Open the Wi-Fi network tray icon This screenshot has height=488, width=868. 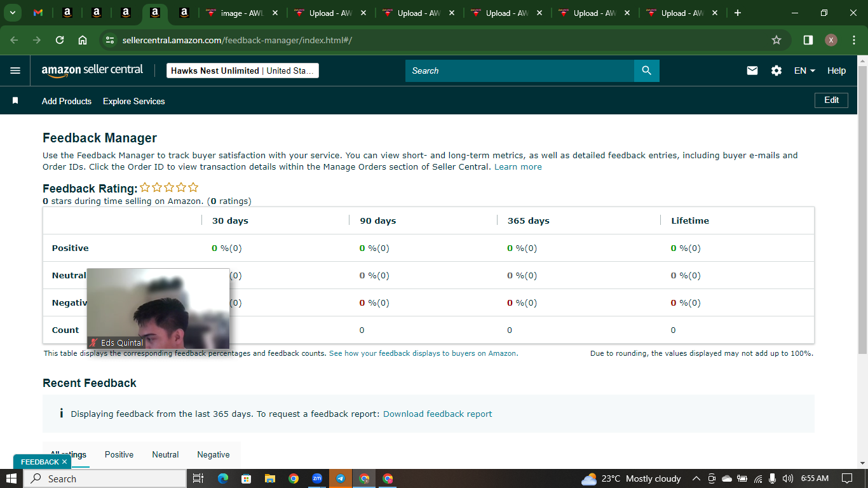coord(758,478)
